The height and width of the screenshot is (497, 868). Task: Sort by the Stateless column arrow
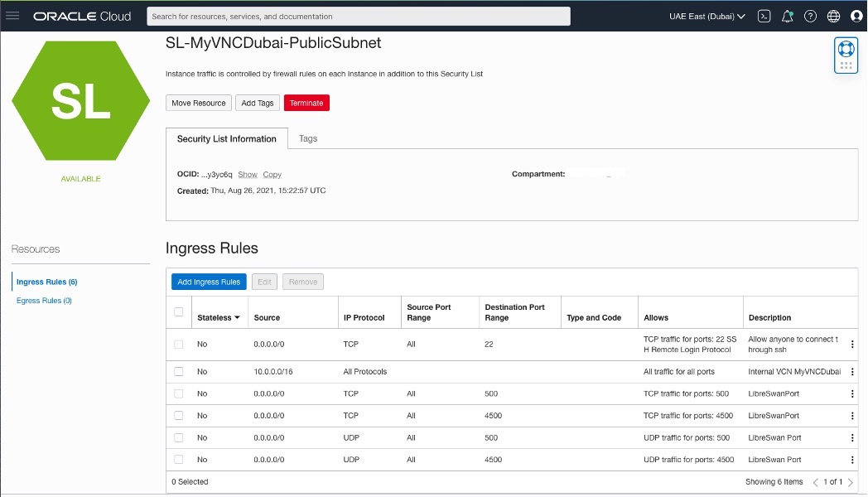click(x=238, y=318)
